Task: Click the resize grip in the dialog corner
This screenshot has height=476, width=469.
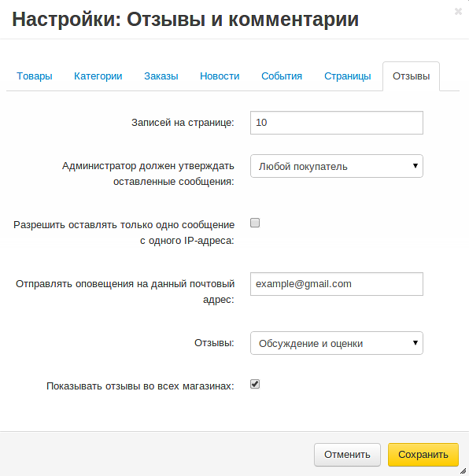Action: click(463, 470)
